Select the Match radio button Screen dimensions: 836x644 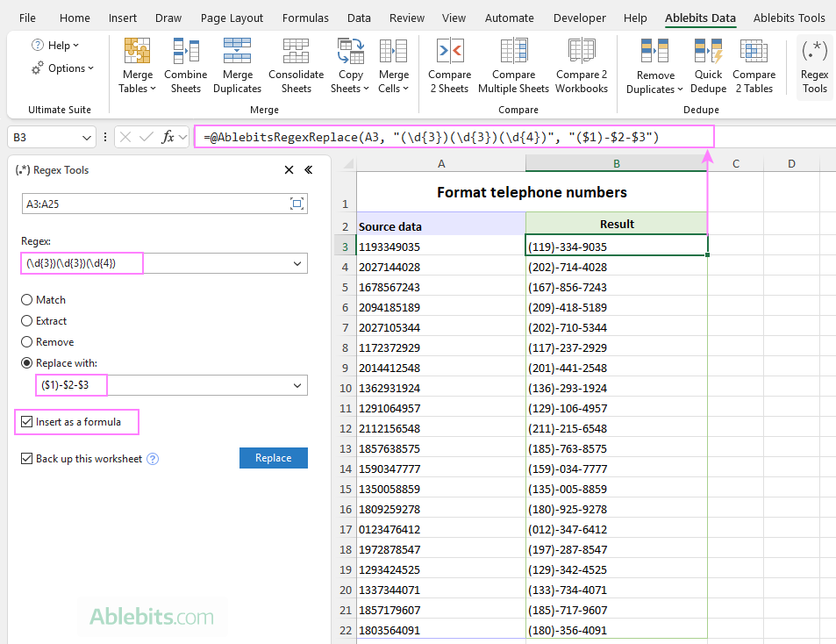pos(26,299)
